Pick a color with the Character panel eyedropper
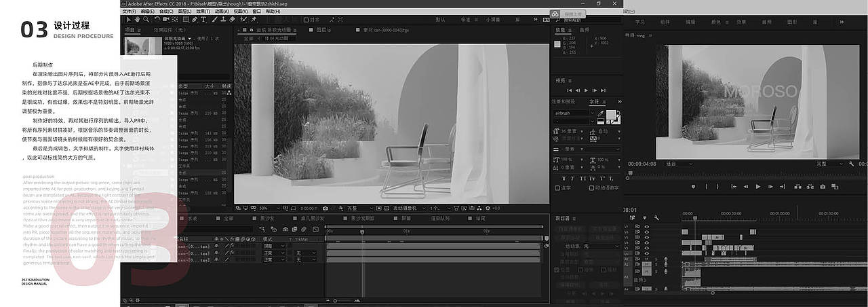Screen dimensions: 868x307 601,114
